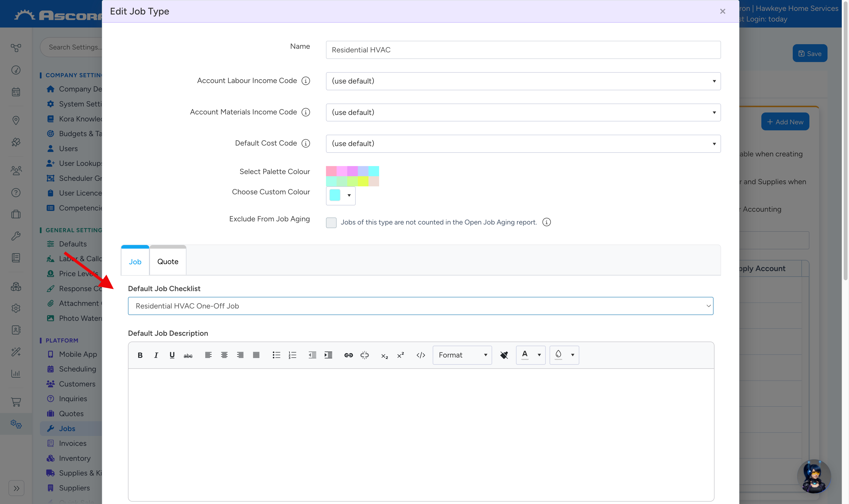Toggle bold formatting in description editor
849x504 pixels.
click(140, 355)
